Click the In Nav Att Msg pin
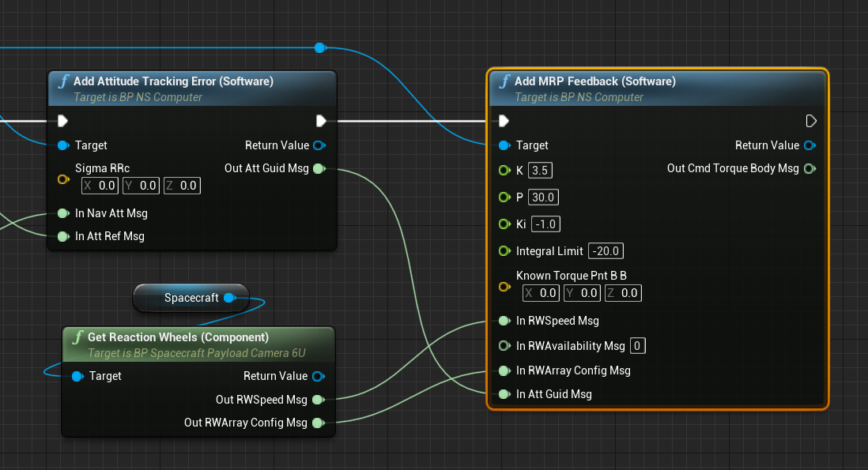 (x=63, y=213)
